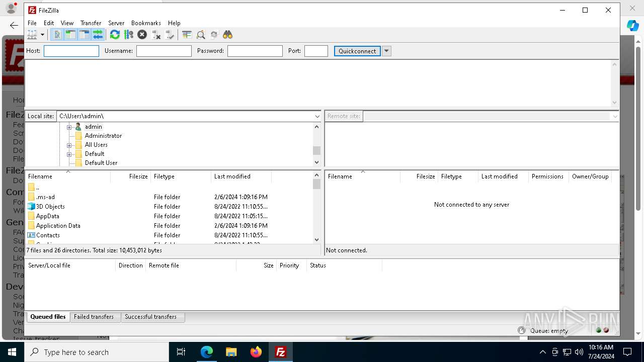This screenshot has height=362, width=644.
Task: Open the Transfer menu
Action: point(91,23)
